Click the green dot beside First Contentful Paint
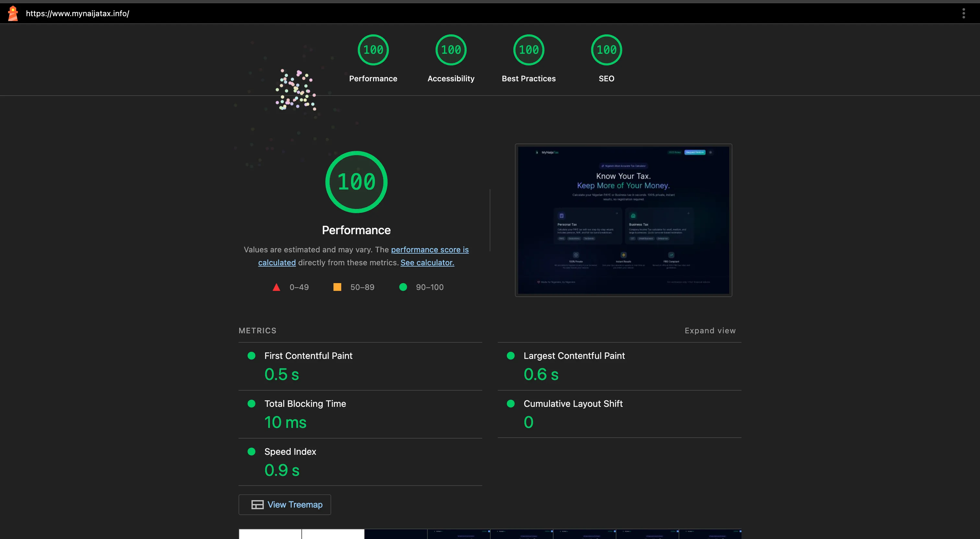The height and width of the screenshot is (539, 980). pyautogui.click(x=251, y=356)
